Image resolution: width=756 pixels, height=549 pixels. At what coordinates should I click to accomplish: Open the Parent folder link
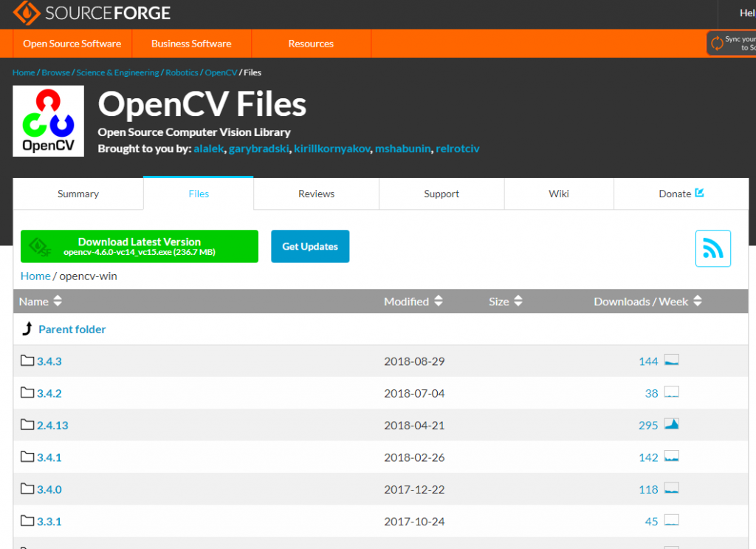click(x=72, y=330)
